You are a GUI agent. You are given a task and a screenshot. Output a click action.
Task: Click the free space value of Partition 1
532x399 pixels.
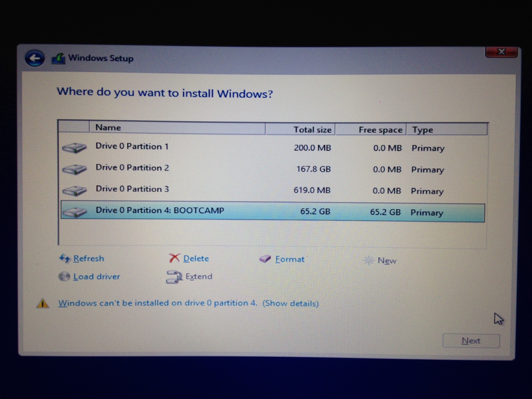(x=387, y=148)
